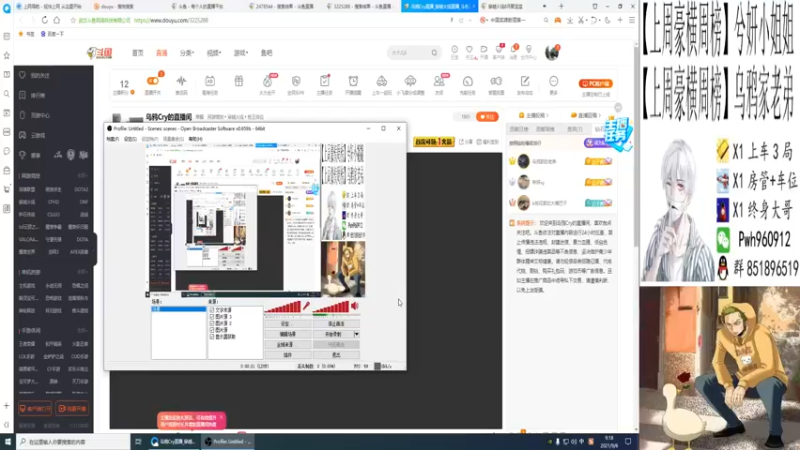
Task: Click the pencil edit icon in streamer toolbar
Action: (524, 81)
